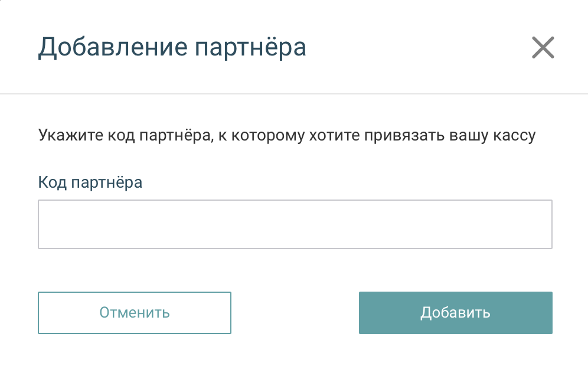Click the Добавление партнёра dialog title

point(172,48)
